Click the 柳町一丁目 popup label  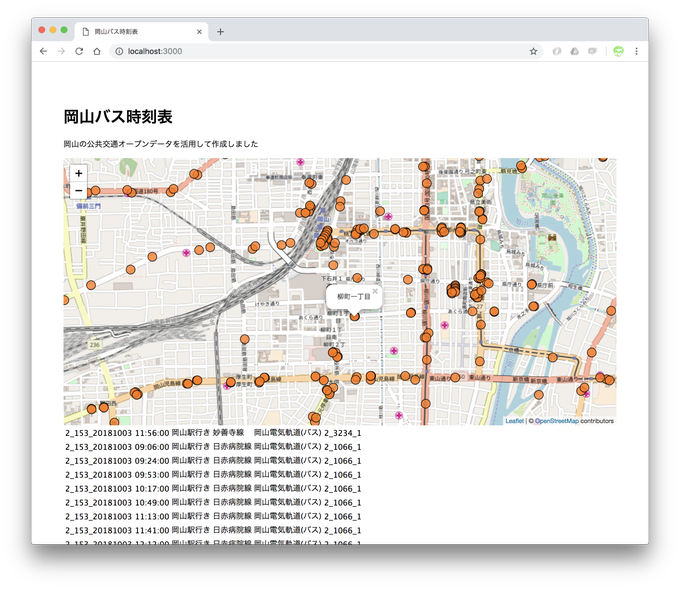[x=353, y=297]
